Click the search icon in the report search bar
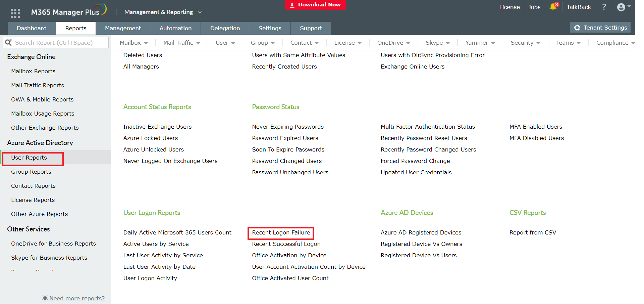 pos(9,42)
